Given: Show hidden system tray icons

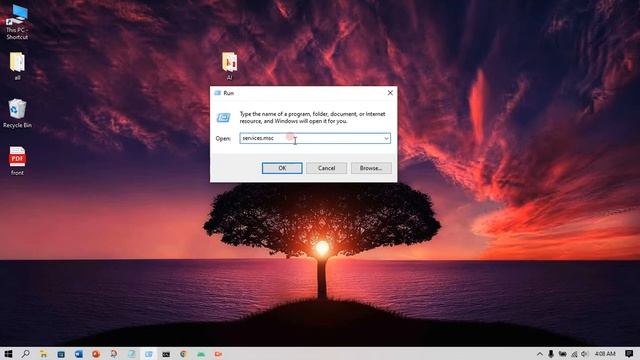Looking at the screenshot, I should [x=540, y=354].
